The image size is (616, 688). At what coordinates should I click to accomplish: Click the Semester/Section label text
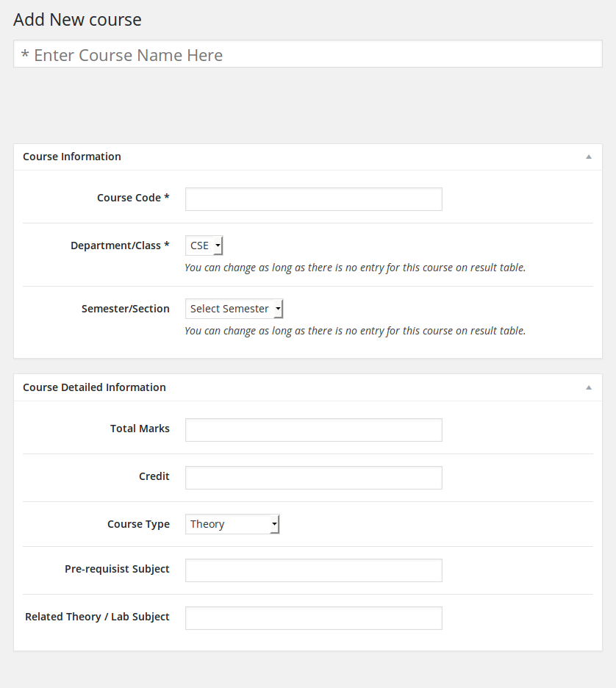coord(126,309)
